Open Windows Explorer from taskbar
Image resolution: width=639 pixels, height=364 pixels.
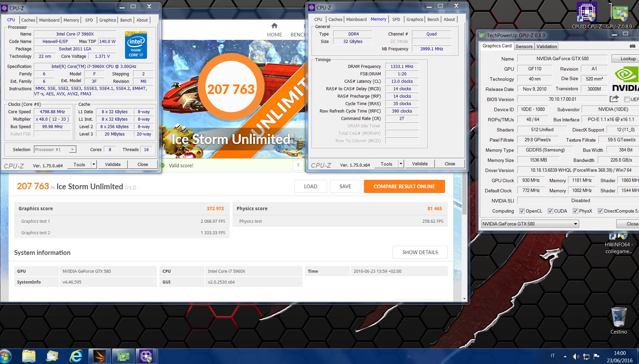[29, 356]
